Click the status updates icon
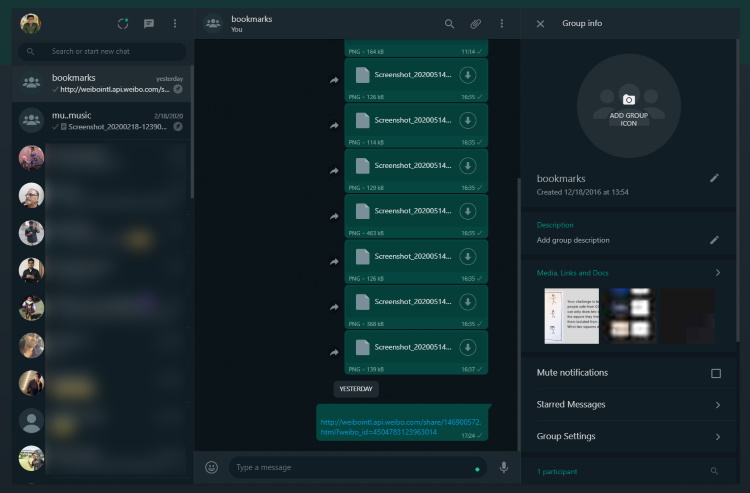This screenshot has height=493, width=750. click(x=123, y=23)
